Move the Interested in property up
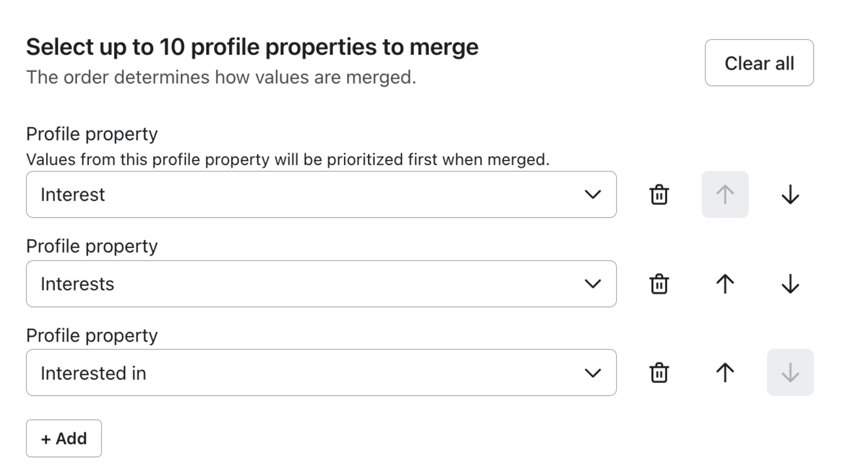The image size is (868, 475). click(x=724, y=373)
